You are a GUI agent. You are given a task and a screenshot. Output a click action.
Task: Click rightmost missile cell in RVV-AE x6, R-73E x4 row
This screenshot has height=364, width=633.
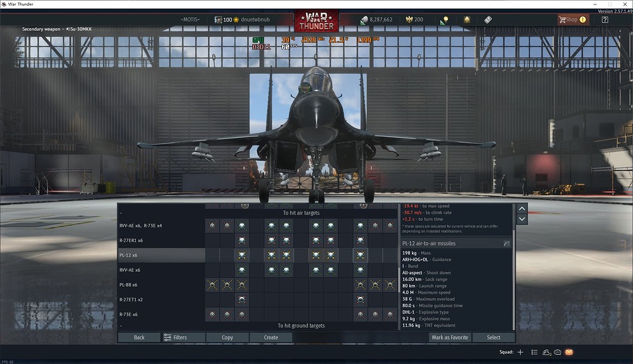(390, 226)
